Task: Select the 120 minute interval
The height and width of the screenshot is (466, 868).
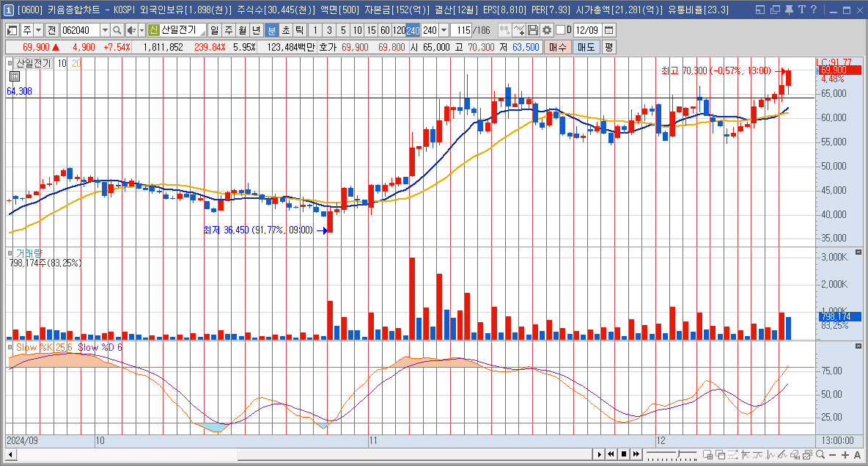Action: coord(399,31)
